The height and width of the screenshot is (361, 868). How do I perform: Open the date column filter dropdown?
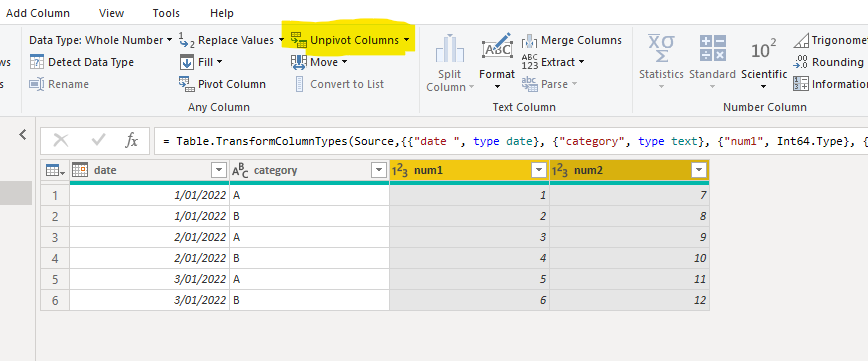click(219, 171)
